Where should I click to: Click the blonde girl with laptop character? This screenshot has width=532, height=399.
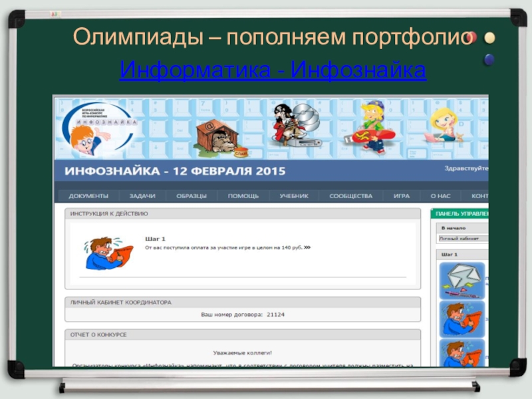pos(444,125)
